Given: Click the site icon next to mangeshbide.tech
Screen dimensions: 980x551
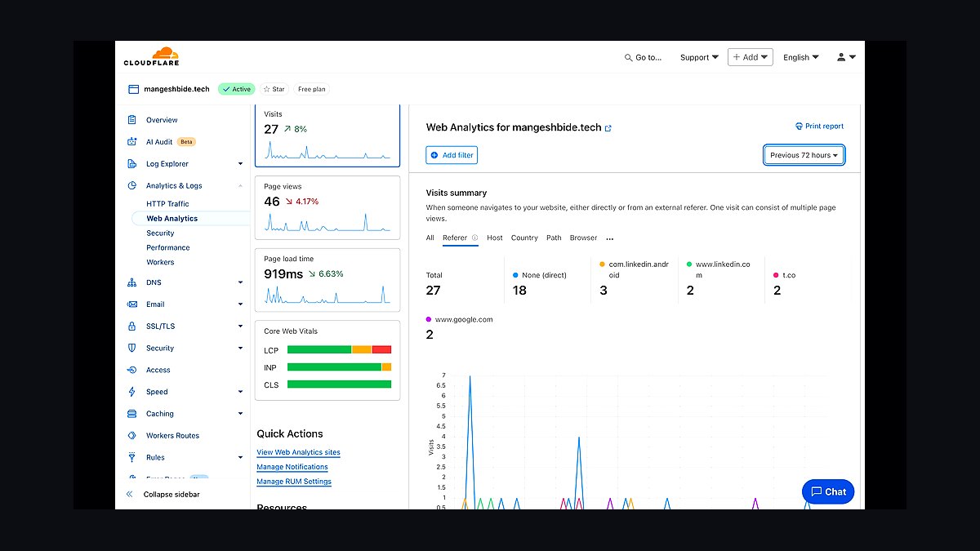Looking at the screenshot, I should tap(133, 89).
